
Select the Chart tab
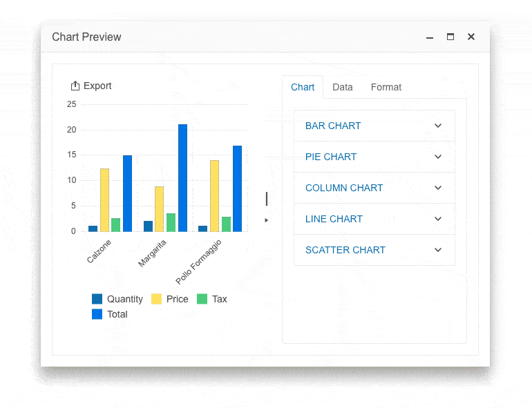[303, 87]
